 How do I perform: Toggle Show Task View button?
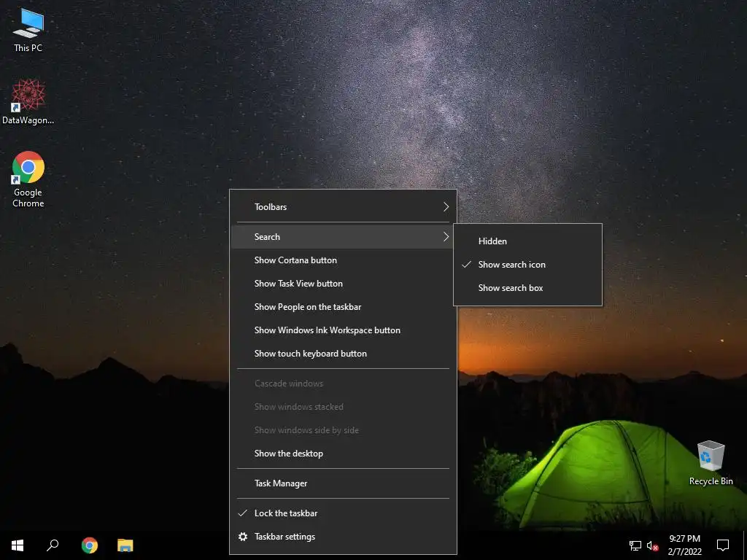(343, 284)
